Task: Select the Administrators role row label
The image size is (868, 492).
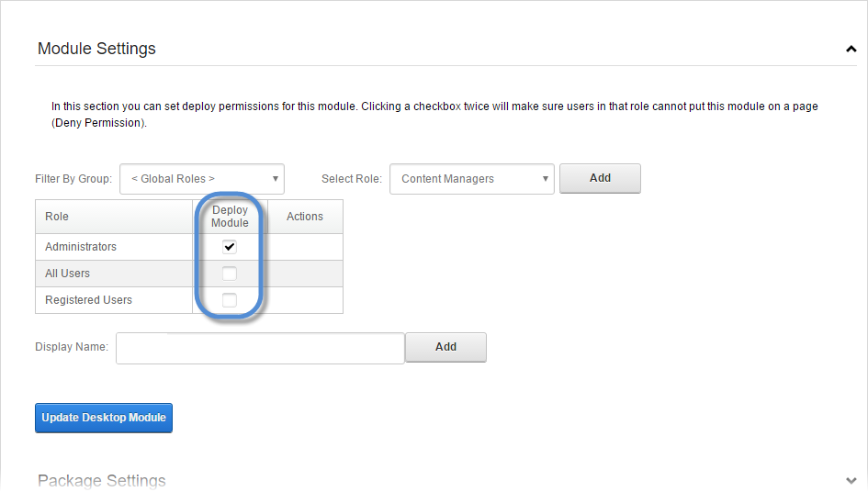Action: coord(81,247)
